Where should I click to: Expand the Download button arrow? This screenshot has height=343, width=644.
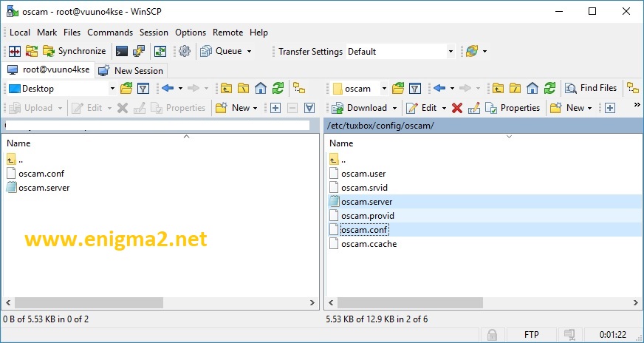[x=394, y=108]
